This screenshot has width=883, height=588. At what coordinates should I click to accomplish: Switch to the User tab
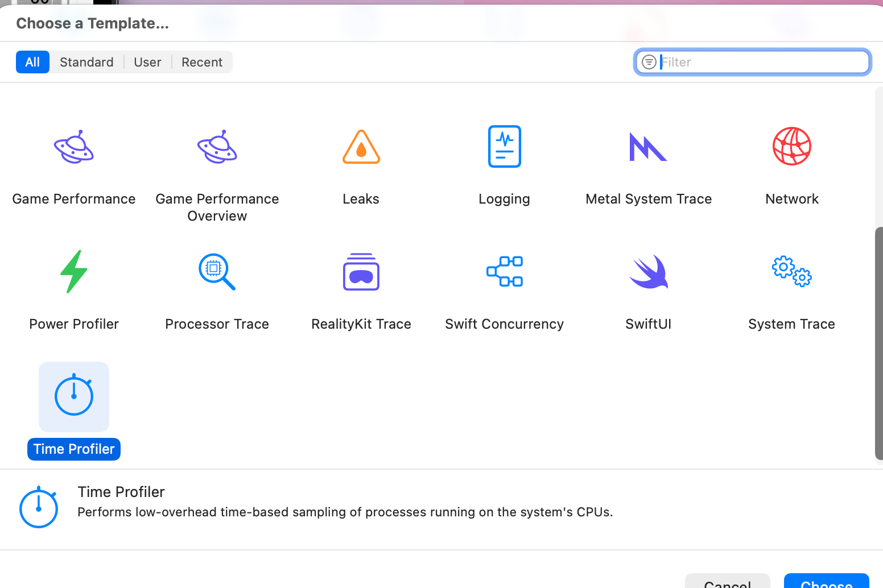click(147, 62)
